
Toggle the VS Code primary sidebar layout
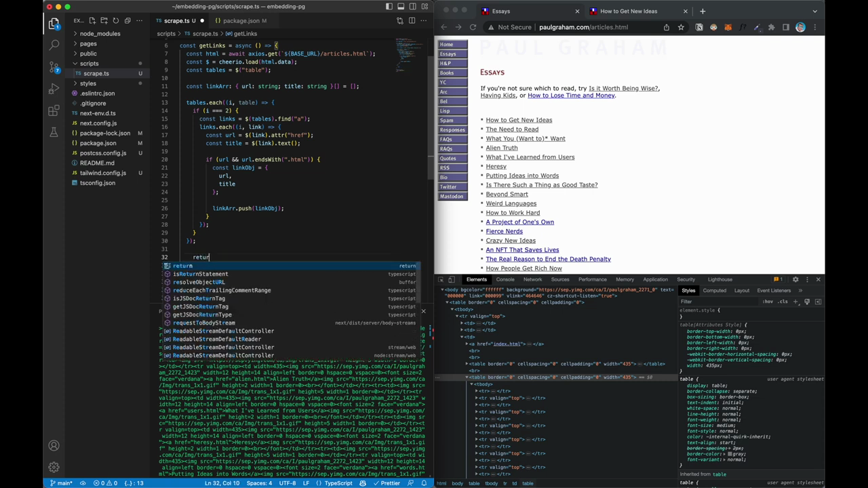(x=389, y=7)
